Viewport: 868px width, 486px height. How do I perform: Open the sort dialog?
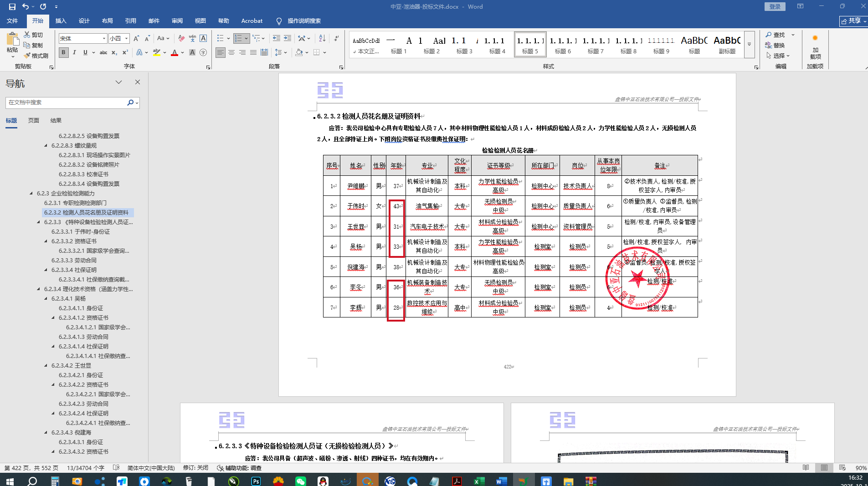(322, 39)
